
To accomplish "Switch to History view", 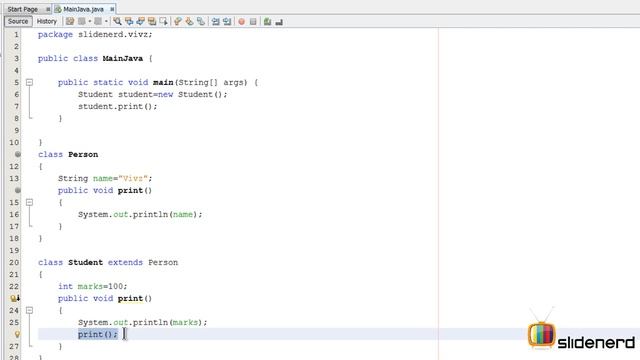I will (47, 21).
